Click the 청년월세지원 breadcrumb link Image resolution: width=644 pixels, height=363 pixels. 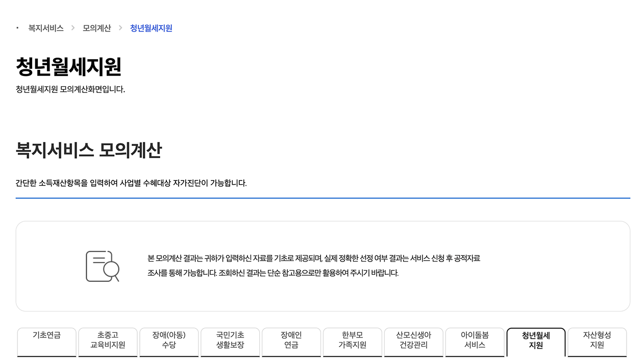(x=151, y=28)
